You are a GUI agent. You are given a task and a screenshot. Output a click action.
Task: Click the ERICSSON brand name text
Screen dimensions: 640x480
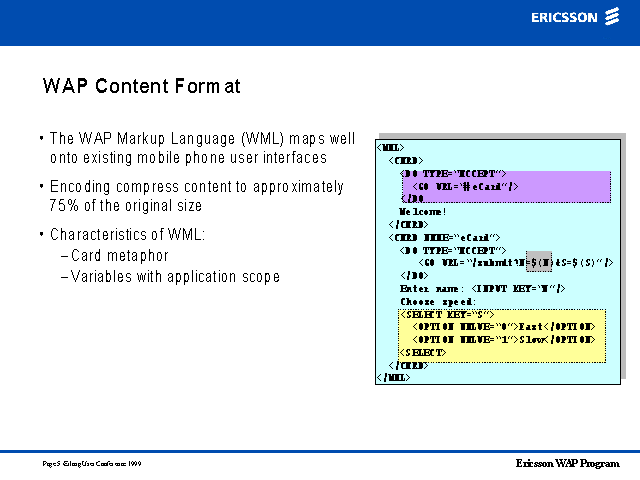click(x=564, y=18)
